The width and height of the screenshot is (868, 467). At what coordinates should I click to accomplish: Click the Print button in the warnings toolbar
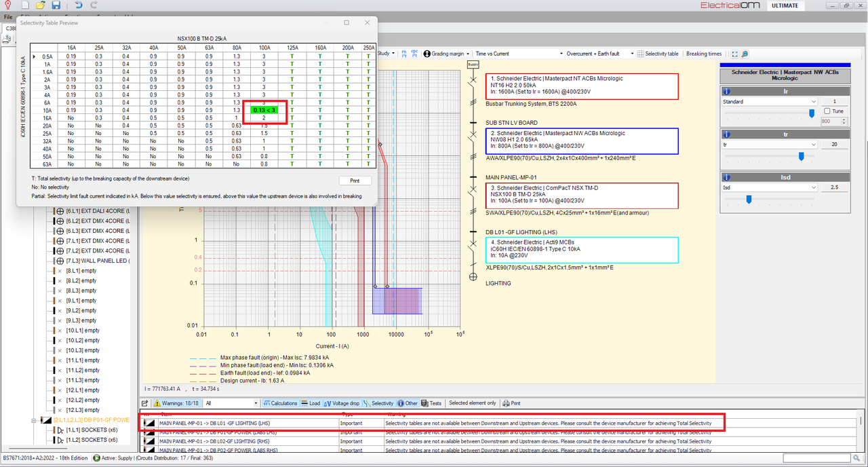(512, 403)
